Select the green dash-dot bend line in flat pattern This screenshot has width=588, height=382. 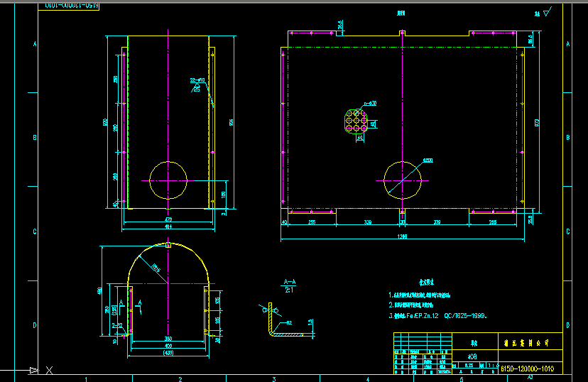pyautogui.click(x=402, y=48)
